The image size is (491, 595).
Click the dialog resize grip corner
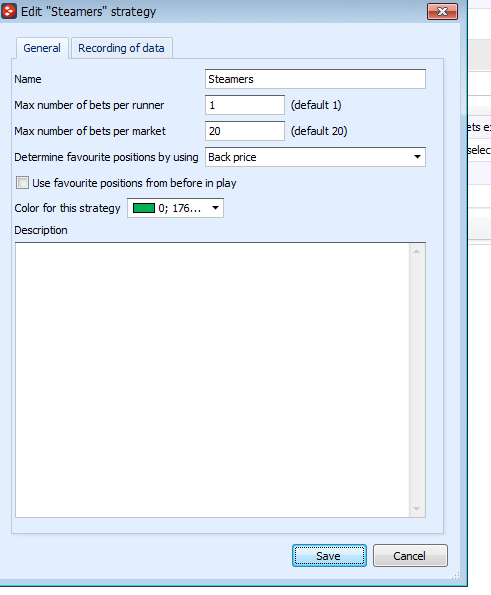[456, 575]
